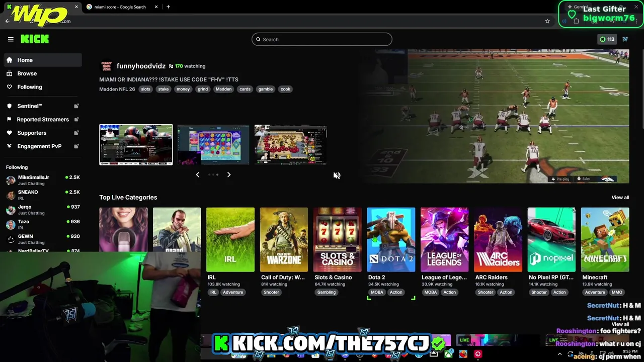Go to the next featured stream
644x362 pixels.
pyautogui.click(x=229, y=174)
